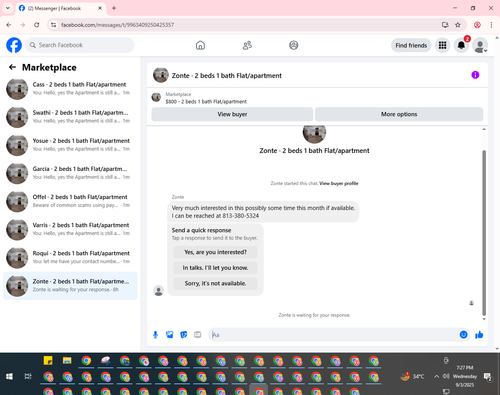Click the Aa message input field
Viewport: 500px width, 395px height.
pos(333,335)
